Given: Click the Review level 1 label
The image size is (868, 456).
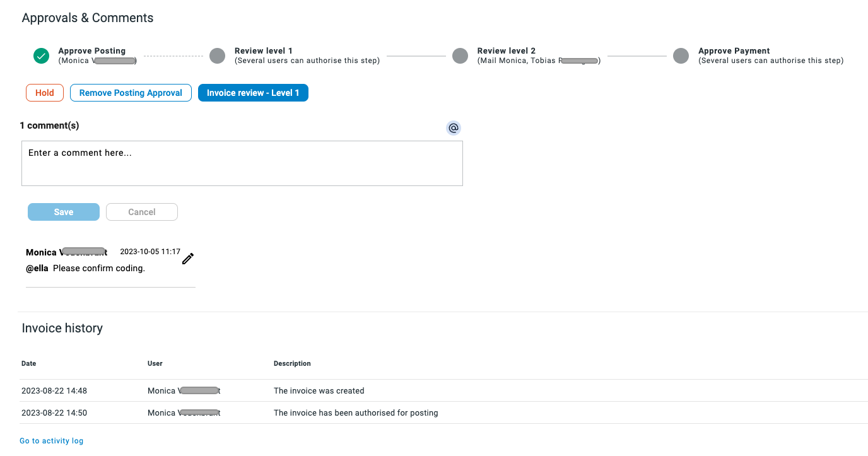Looking at the screenshot, I should point(264,51).
